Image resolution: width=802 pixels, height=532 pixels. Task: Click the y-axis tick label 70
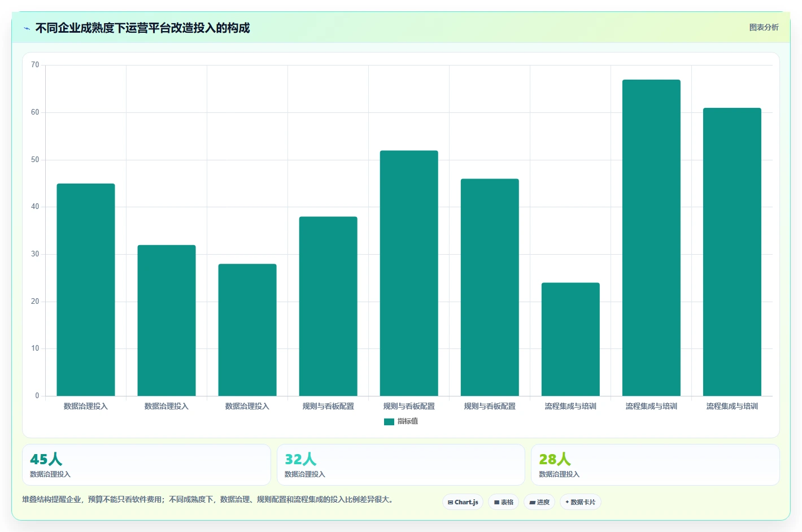coord(35,65)
